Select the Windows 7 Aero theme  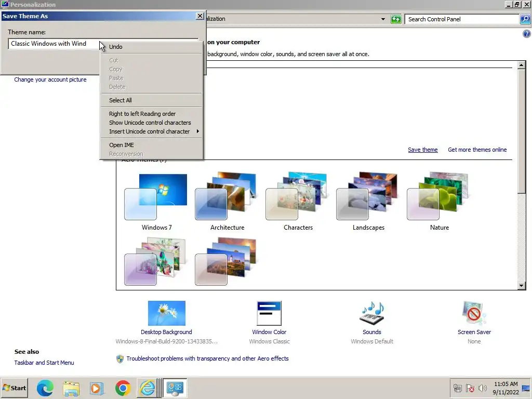156,202
